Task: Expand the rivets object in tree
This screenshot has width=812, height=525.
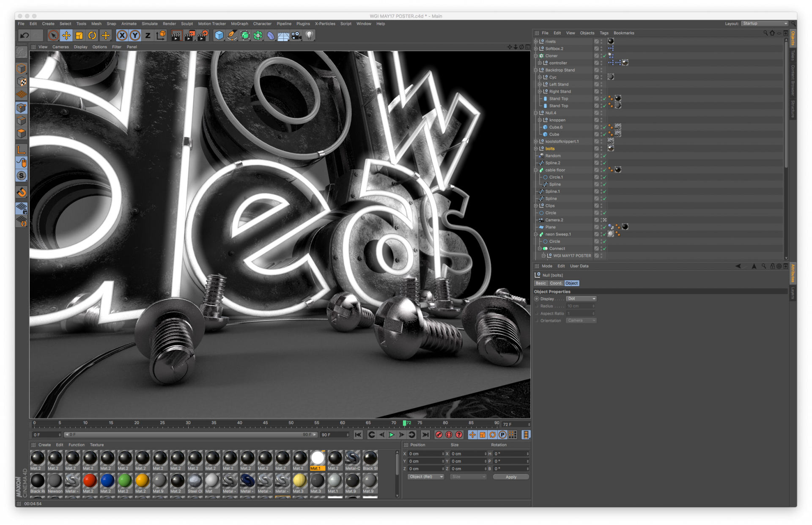Action: pyautogui.click(x=536, y=41)
